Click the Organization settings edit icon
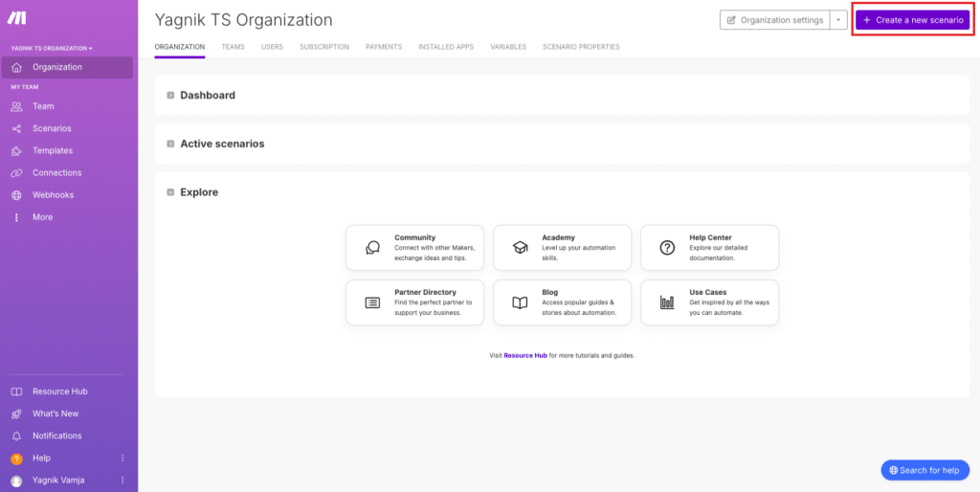 tap(732, 20)
